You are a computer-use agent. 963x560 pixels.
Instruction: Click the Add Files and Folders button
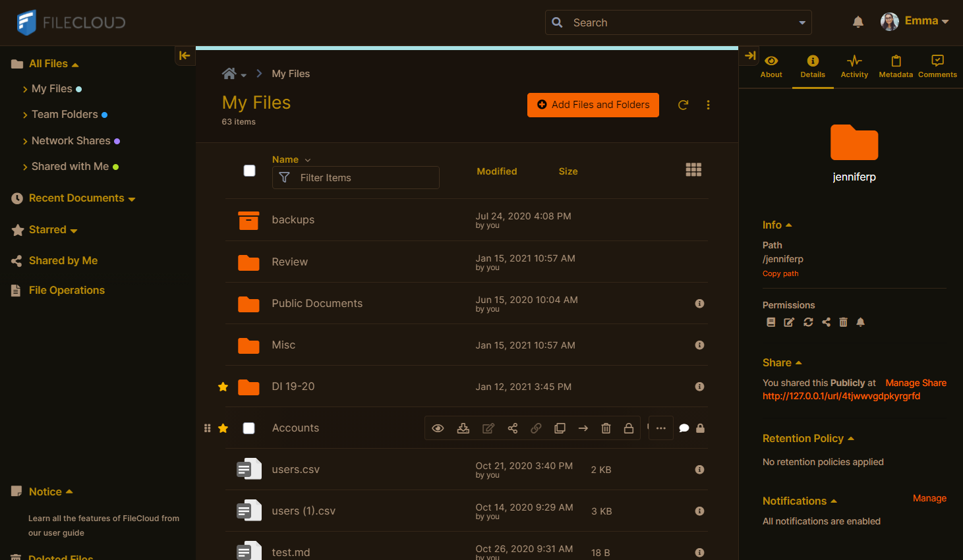pyautogui.click(x=593, y=105)
